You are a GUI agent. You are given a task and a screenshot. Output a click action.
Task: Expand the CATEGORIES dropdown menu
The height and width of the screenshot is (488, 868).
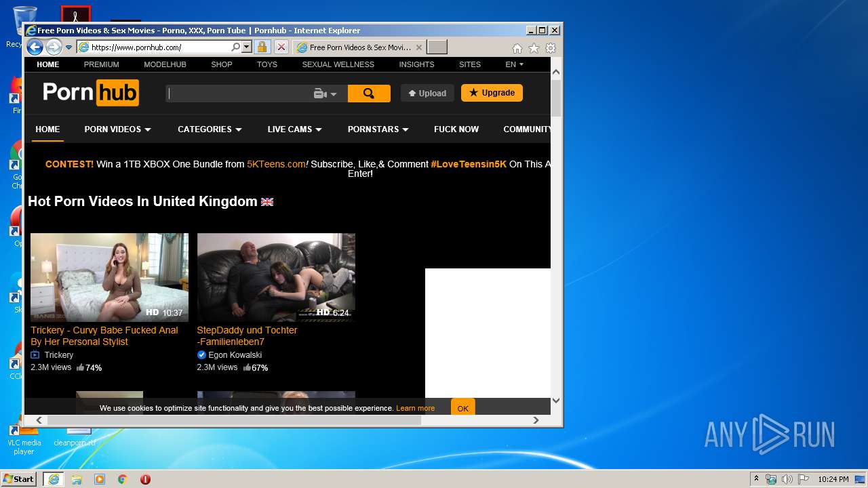coord(210,129)
